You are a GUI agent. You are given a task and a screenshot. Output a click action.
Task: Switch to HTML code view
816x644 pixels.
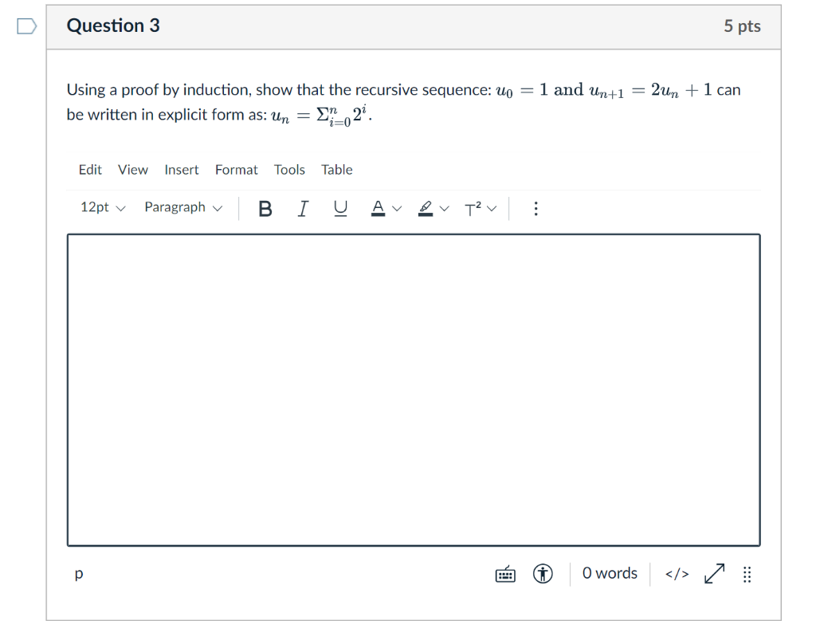click(x=676, y=573)
